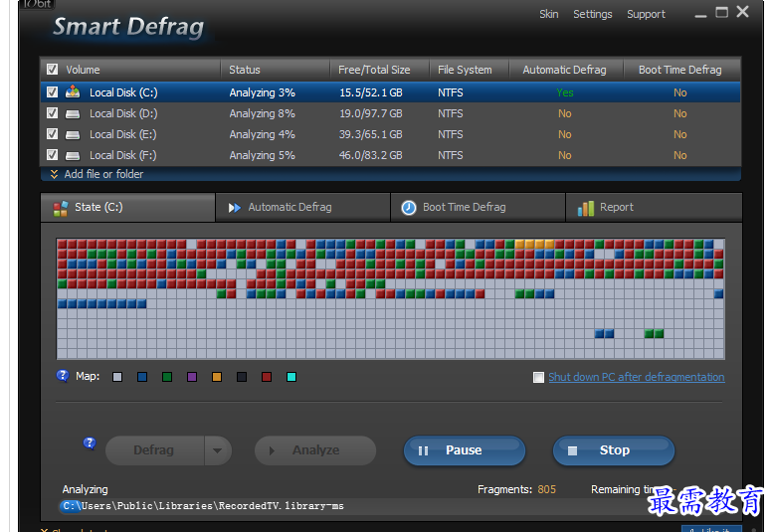Open the Skin menu
Image resolution: width=771 pixels, height=532 pixels.
549,14
